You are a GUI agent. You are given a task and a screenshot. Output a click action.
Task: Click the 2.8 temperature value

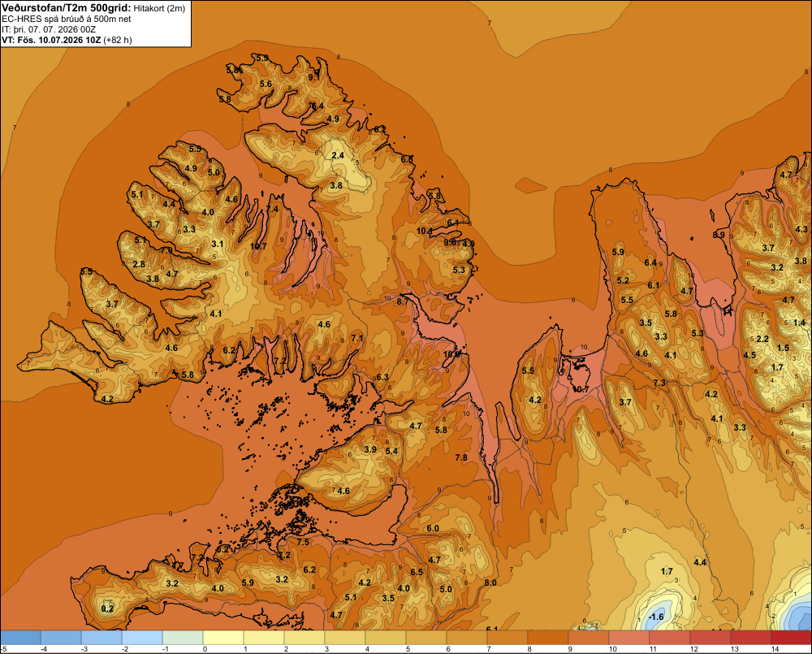coord(139,264)
